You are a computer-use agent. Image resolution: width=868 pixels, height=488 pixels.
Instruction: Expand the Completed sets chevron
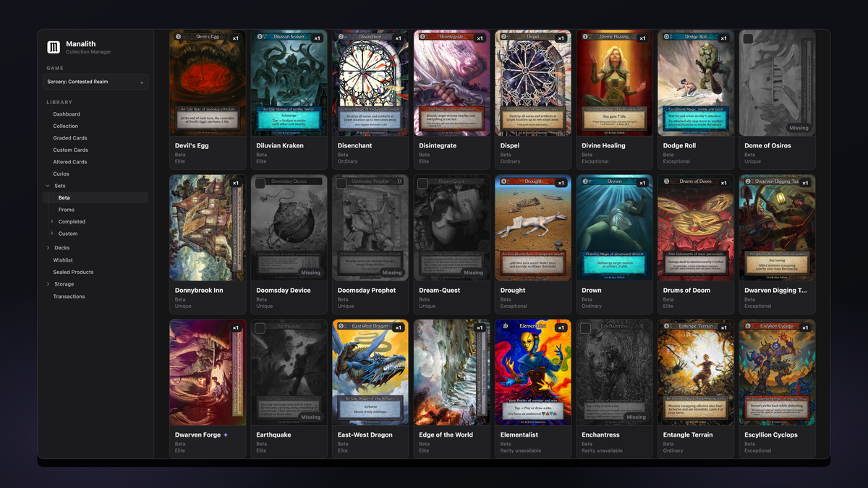click(x=52, y=221)
